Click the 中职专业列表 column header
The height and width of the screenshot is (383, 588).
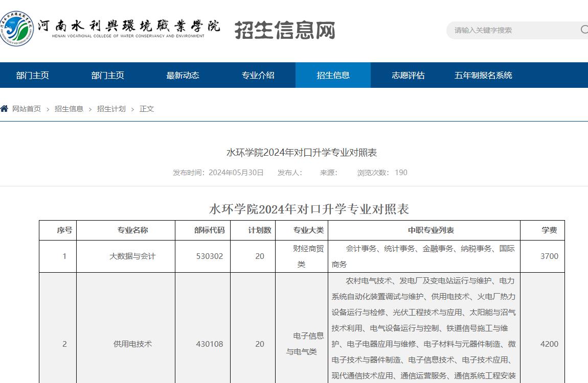(x=424, y=230)
